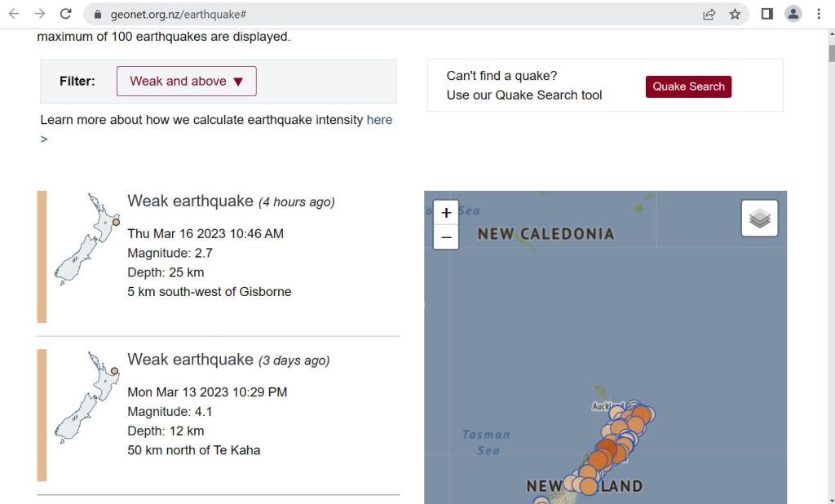Open the map layers control
Screen dimensions: 835x504
(759, 219)
